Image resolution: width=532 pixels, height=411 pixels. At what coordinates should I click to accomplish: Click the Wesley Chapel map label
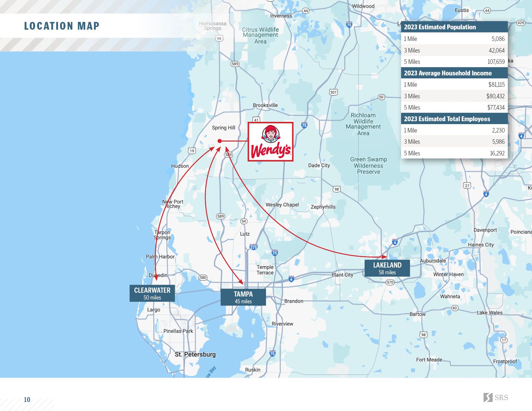(282, 205)
